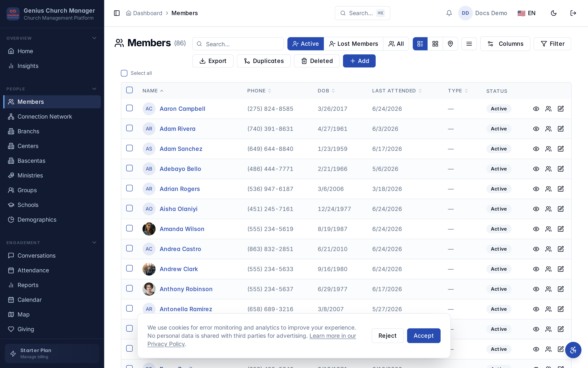
Task: Click the Members search field
Action: (x=238, y=44)
